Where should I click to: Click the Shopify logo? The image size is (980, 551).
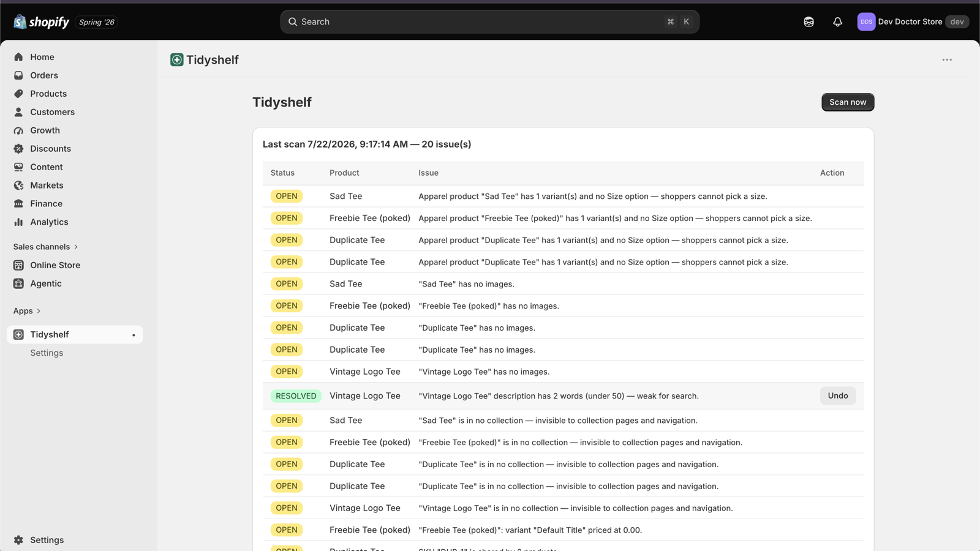click(x=42, y=22)
